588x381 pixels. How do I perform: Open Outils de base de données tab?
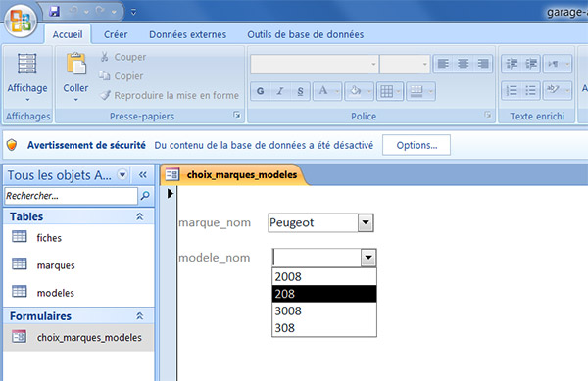305,34
